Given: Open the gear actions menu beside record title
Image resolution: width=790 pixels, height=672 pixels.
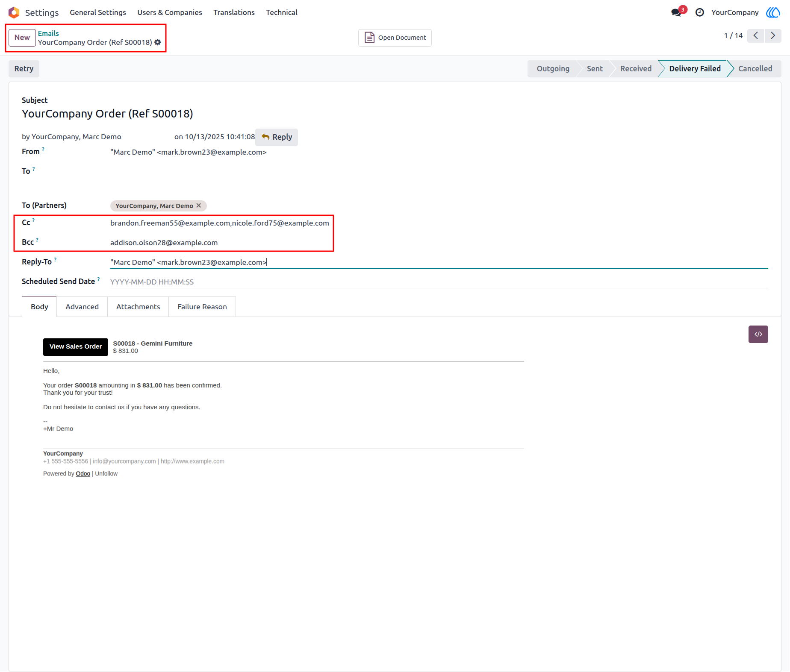Looking at the screenshot, I should point(158,42).
